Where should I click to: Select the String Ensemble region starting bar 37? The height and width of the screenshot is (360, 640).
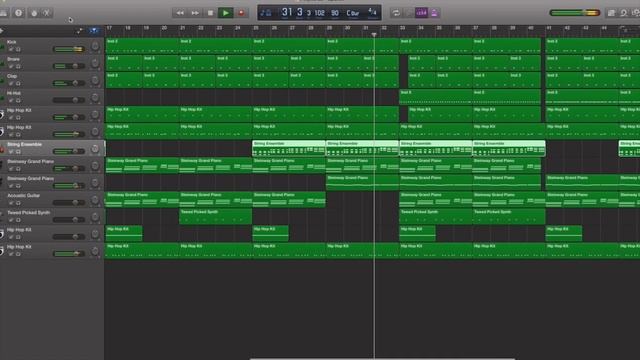click(x=509, y=149)
